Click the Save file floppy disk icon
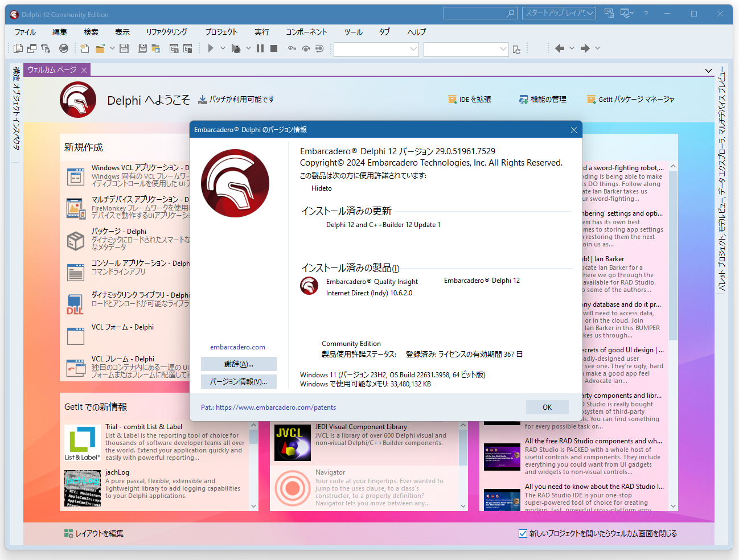This screenshot has height=560, width=739. [124, 48]
